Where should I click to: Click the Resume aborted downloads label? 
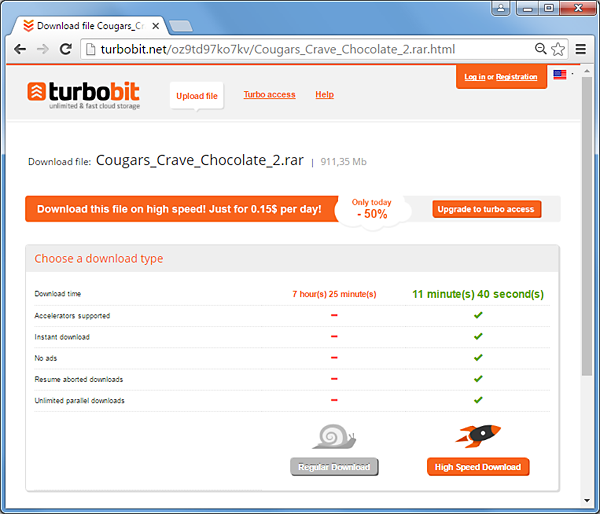click(79, 379)
